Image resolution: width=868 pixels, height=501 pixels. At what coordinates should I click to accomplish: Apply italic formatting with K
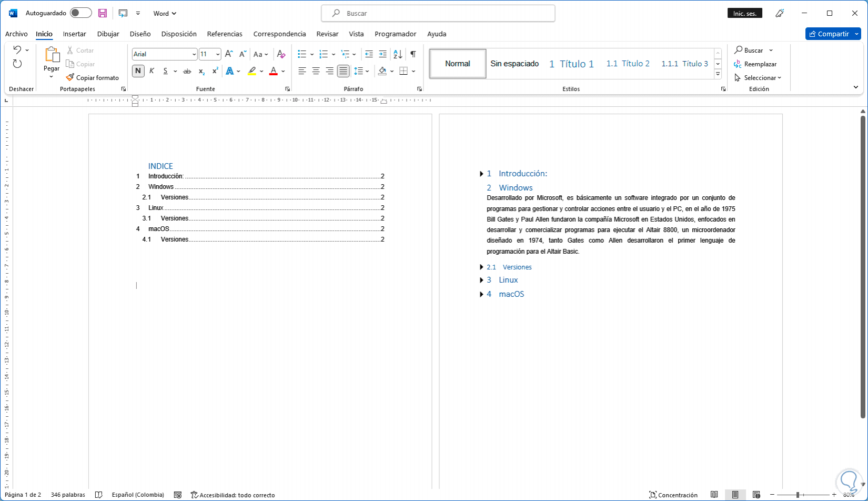[152, 71]
